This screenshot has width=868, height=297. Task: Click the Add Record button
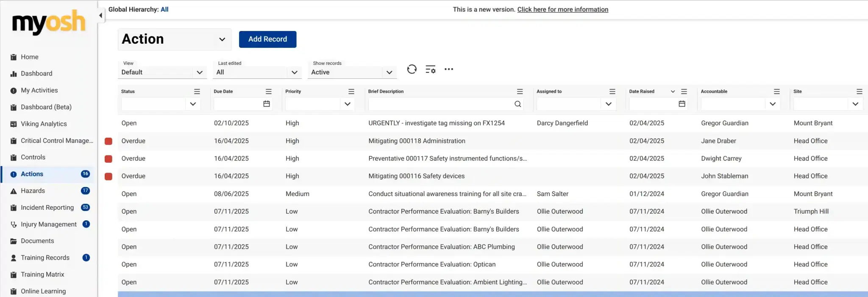click(267, 39)
